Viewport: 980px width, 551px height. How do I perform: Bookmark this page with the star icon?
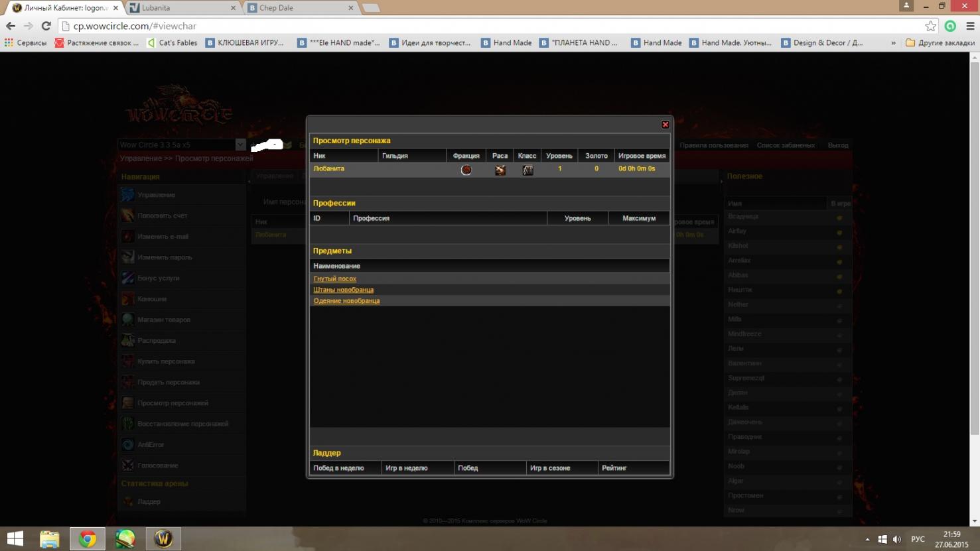931,26
